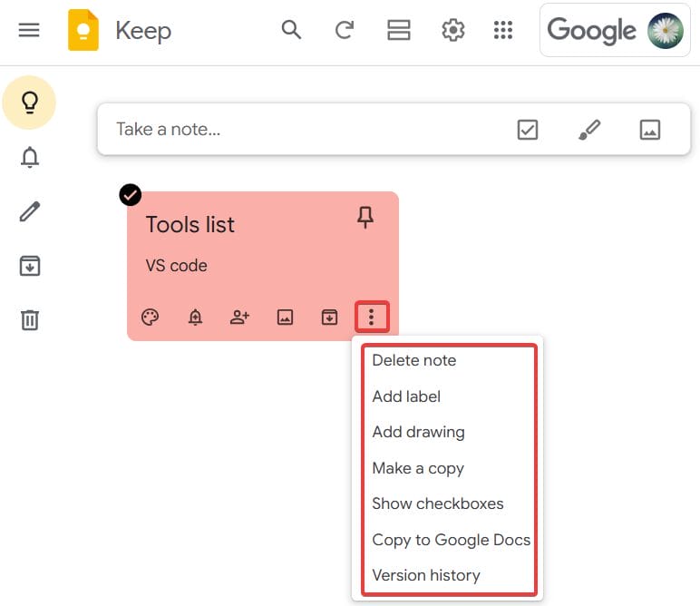Expand the hamburger main menu
Screen dimensions: 700x606
[29, 30]
